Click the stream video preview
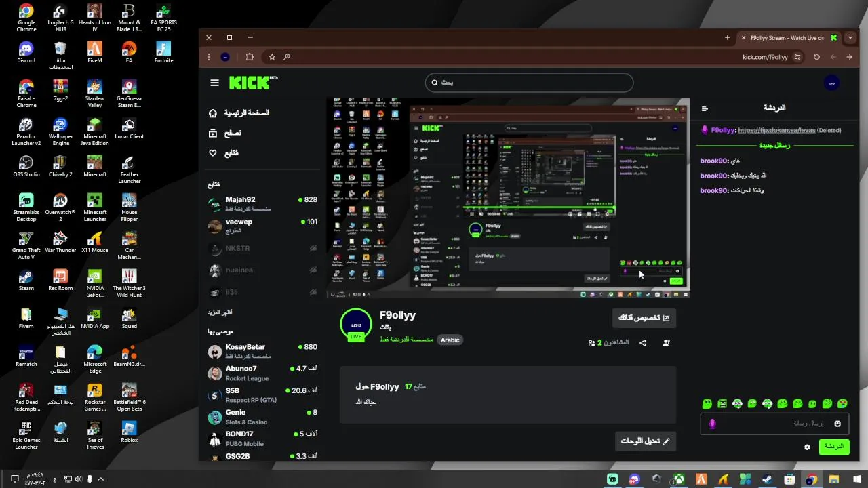 coord(508,197)
